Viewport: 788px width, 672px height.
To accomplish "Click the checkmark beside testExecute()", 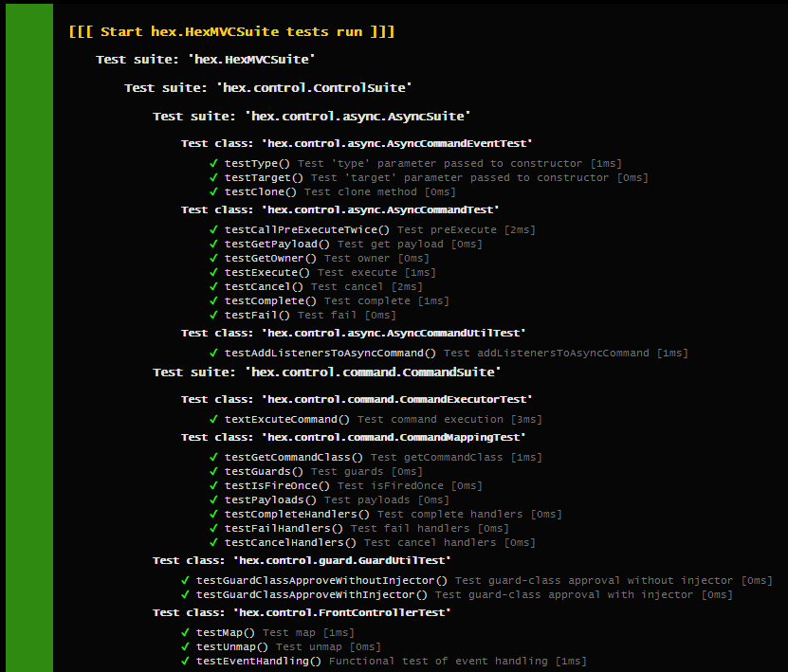I will (x=213, y=272).
